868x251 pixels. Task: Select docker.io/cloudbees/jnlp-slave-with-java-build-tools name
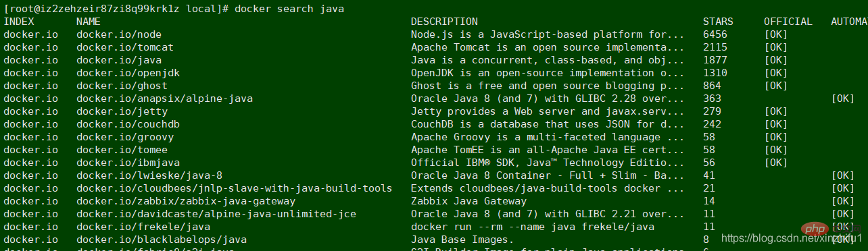tap(235, 188)
